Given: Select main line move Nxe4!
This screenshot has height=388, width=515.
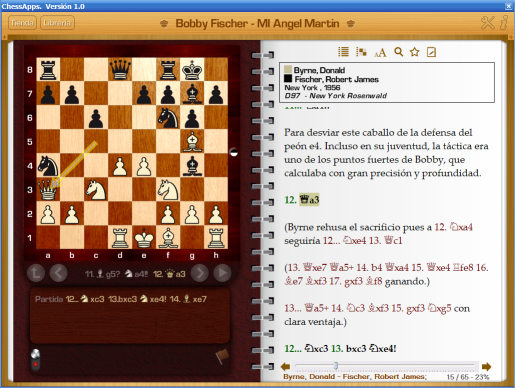Looking at the screenshot, I should tap(382, 349).
